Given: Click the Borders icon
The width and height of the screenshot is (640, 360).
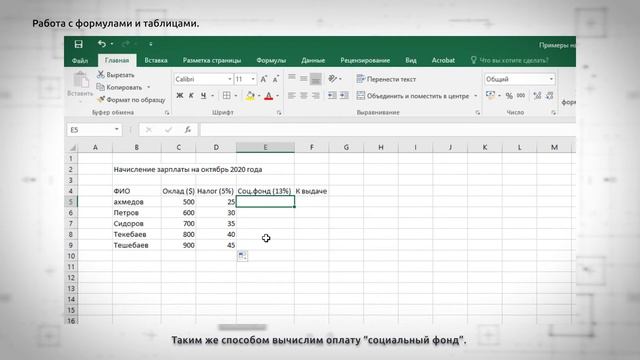Looking at the screenshot, I should [x=227, y=96].
